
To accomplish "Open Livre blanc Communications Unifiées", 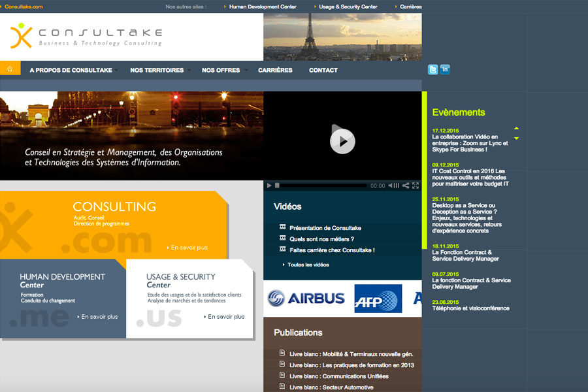I will click(x=338, y=376).
